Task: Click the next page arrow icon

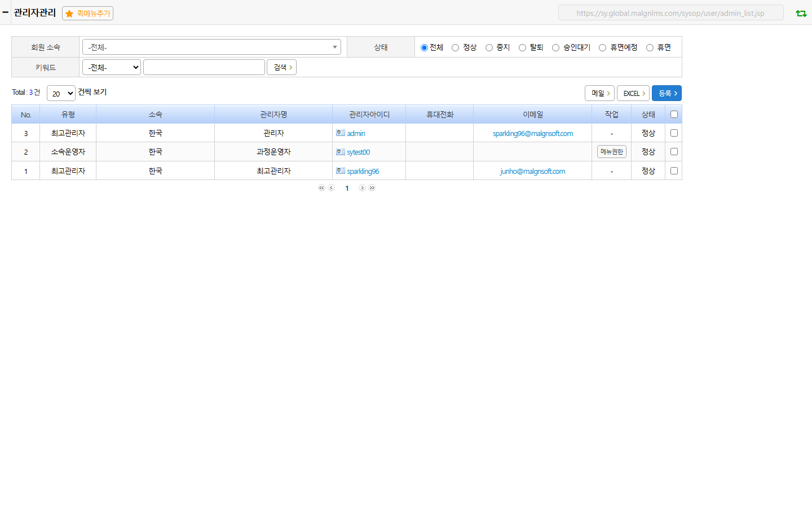Action: (362, 188)
